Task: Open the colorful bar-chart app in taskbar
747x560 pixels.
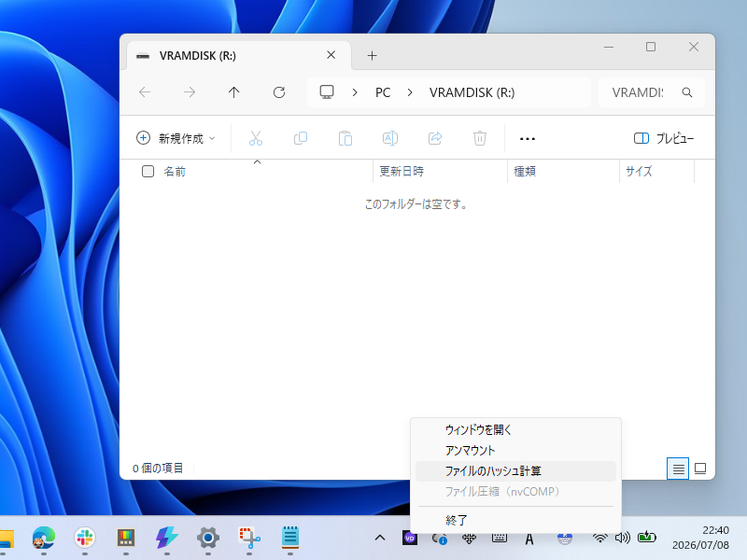Action: (x=126, y=539)
